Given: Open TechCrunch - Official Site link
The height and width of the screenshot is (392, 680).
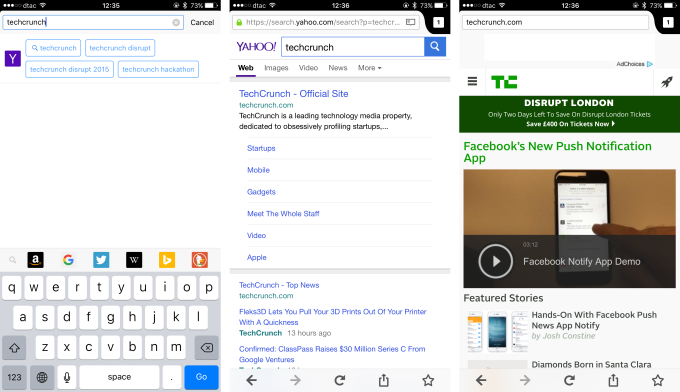Looking at the screenshot, I should 294,94.
